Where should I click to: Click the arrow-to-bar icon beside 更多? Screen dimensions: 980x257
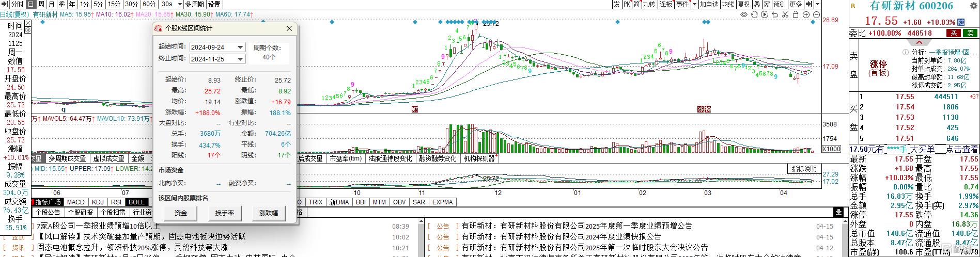tap(809, 4)
